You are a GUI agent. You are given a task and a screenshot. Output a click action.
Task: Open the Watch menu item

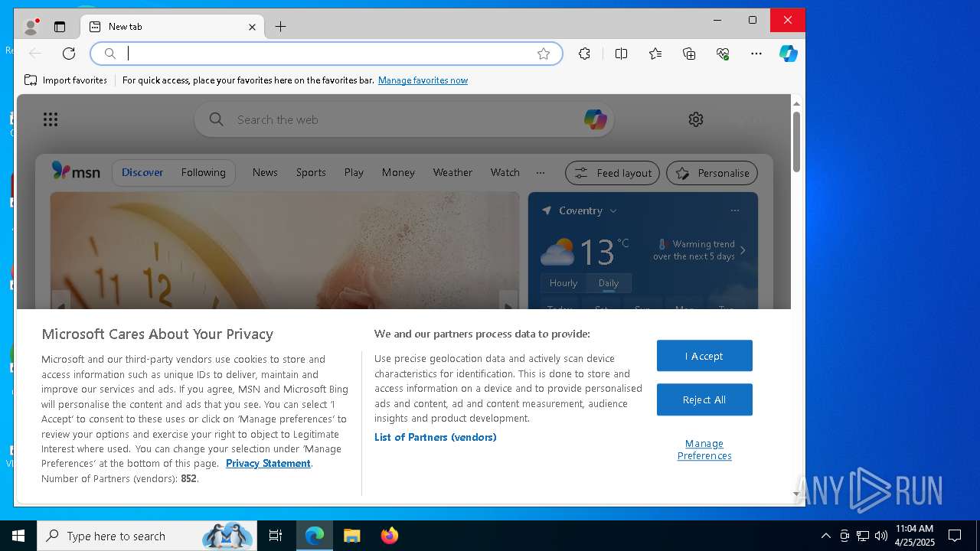point(505,172)
